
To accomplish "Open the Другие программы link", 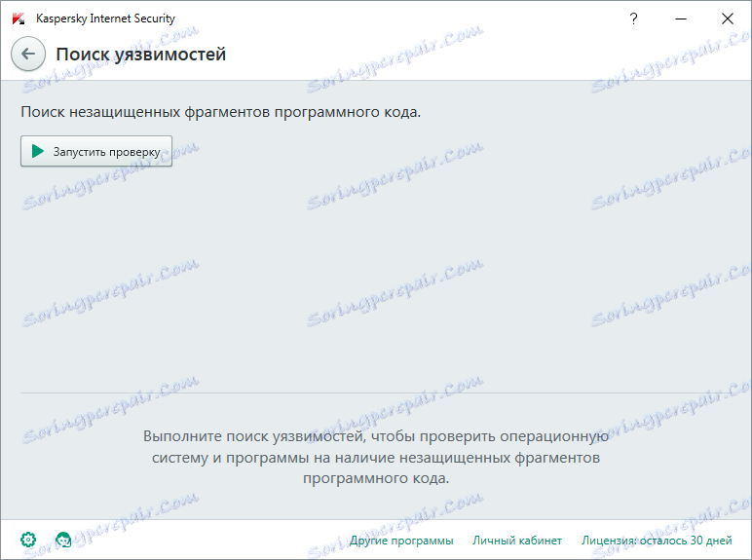I will coord(401,541).
